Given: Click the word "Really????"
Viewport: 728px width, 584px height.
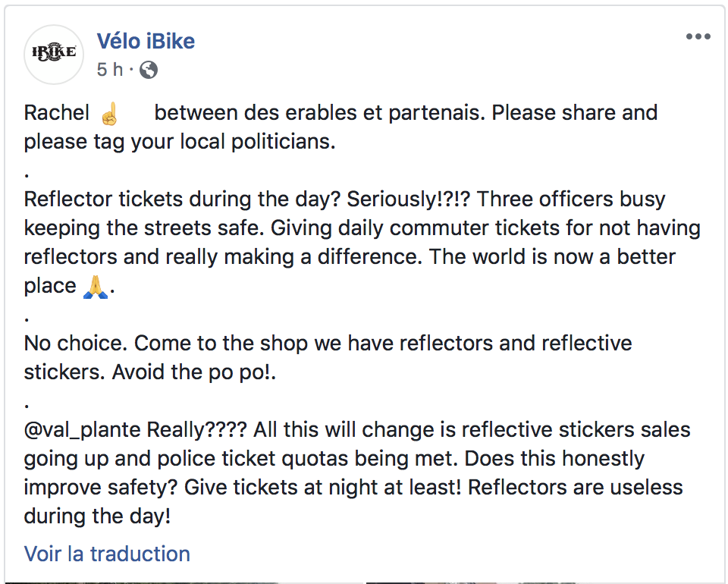Looking at the screenshot, I should pyautogui.click(x=197, y=430).
